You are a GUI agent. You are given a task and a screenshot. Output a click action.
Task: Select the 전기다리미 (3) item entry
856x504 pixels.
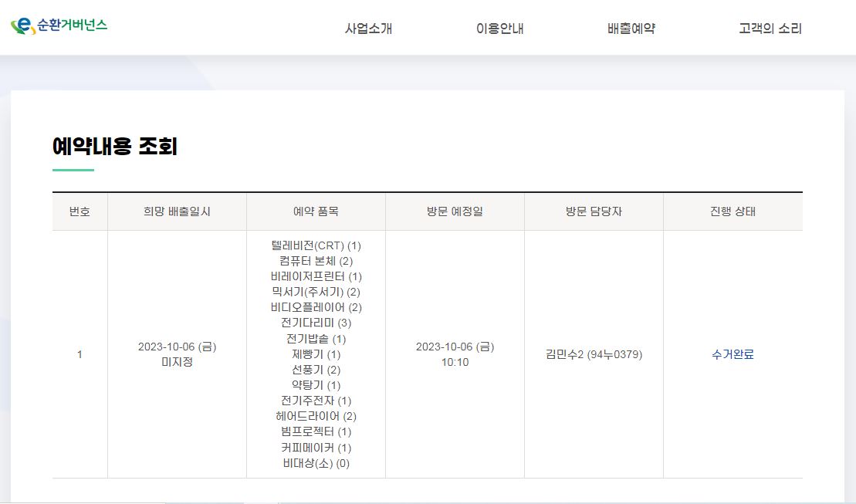(316, 323)
